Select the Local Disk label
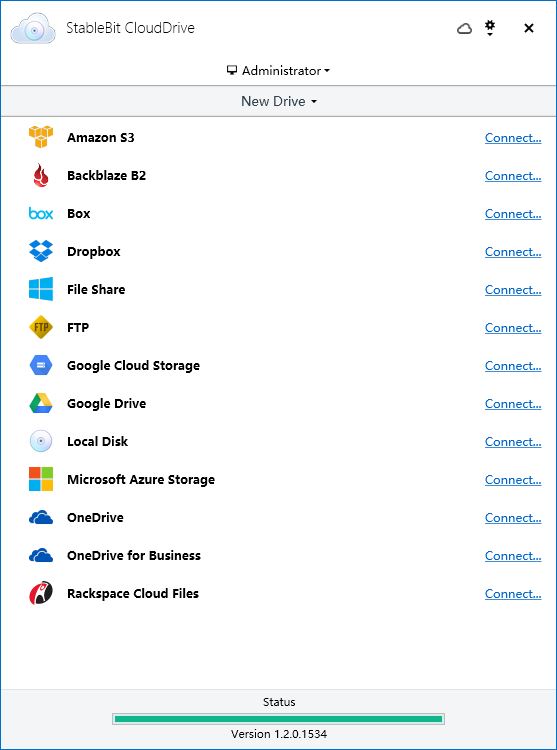The width and height of the screenshot is (557, 750). tap(98, 441)
